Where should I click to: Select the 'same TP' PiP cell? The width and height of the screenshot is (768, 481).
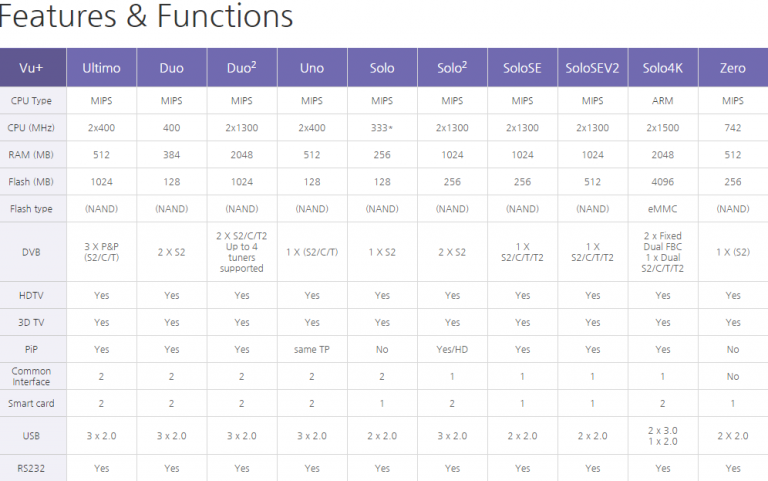[311, 349]
